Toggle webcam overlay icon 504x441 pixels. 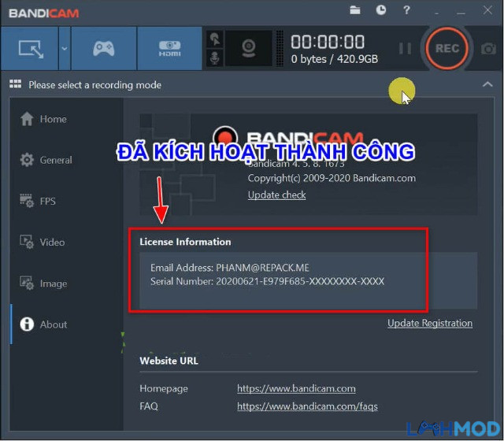click(249, 49)
